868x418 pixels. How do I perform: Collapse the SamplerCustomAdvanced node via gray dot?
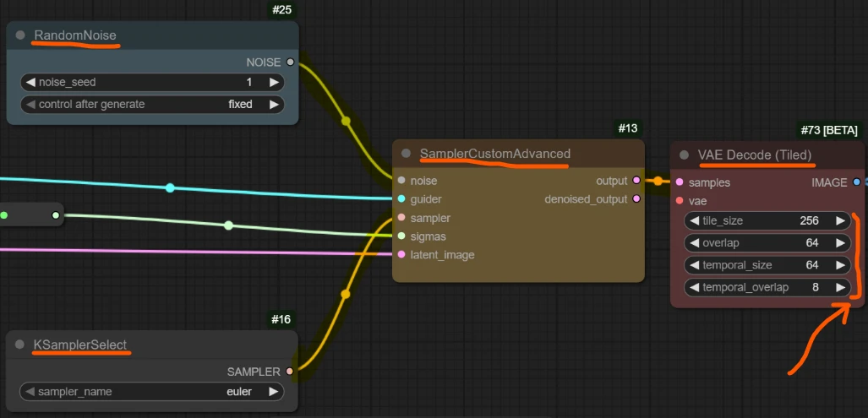click(406, 154)
